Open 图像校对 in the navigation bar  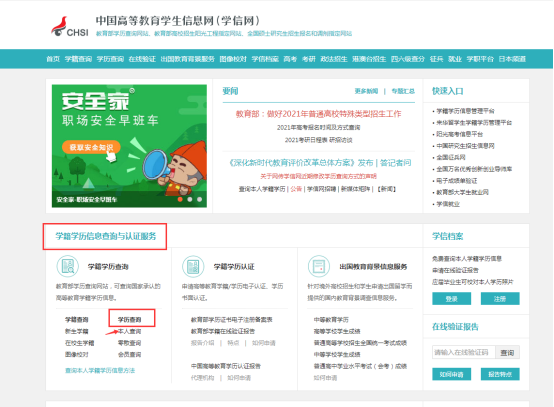(233, 59)
